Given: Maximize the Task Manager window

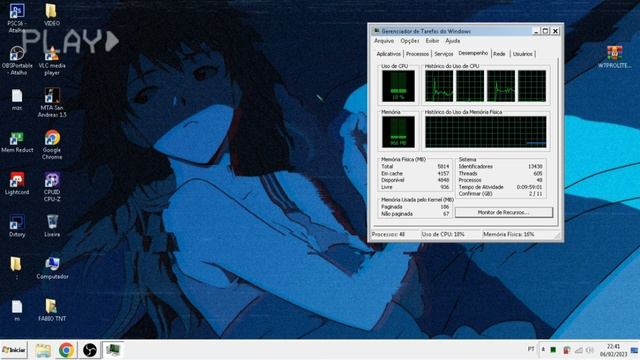Looking at the screenshot, I should pos(545,31).
